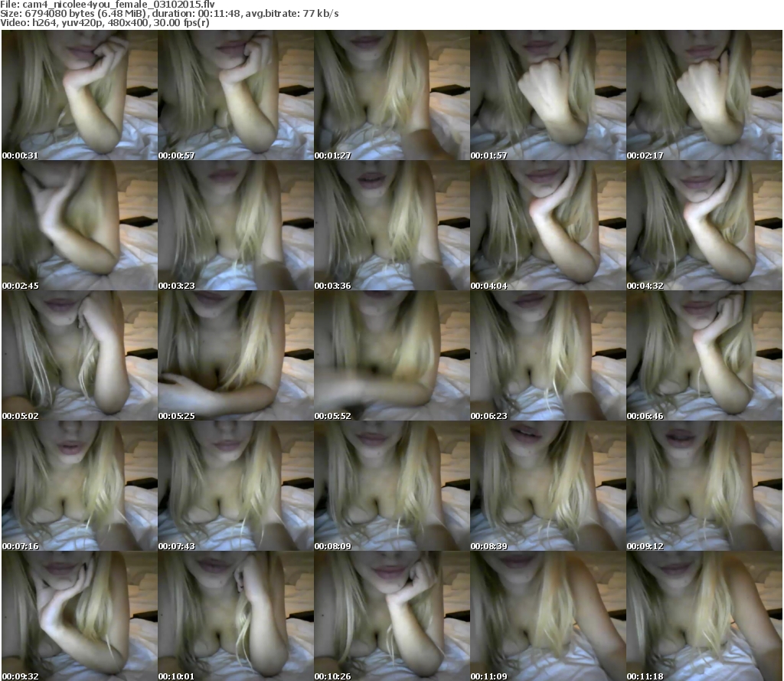Open the frame marked 00:00:57
784x681 pixels.
(236, 95)
